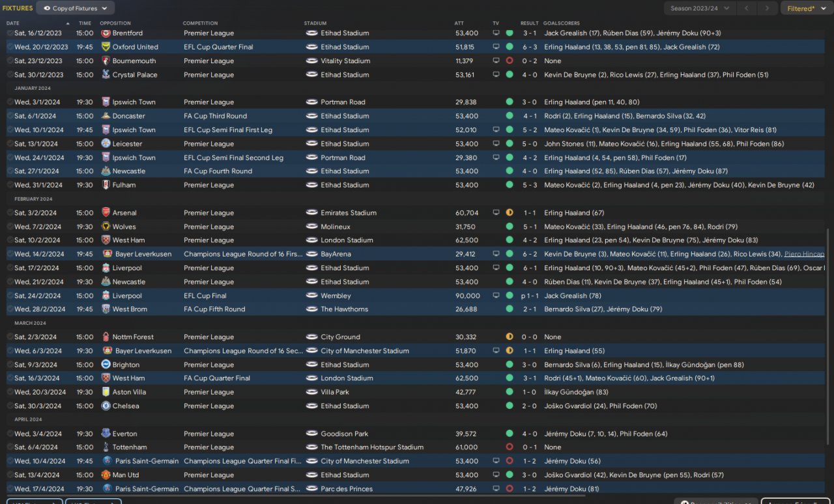Open the Aston Villa club badge
The height and width of the screenshot is (504, 834).
click(x=106, y=392)
